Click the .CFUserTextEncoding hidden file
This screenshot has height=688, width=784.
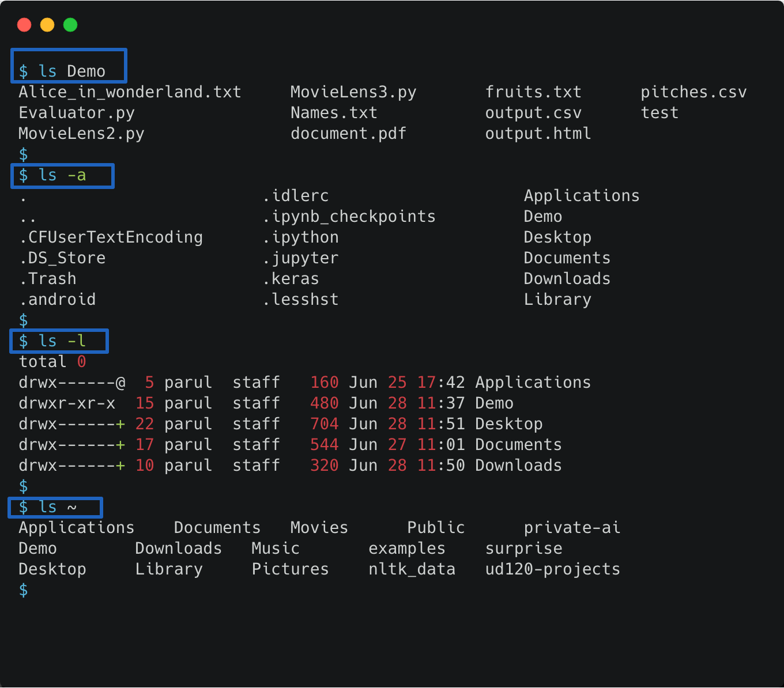(111, 237)
